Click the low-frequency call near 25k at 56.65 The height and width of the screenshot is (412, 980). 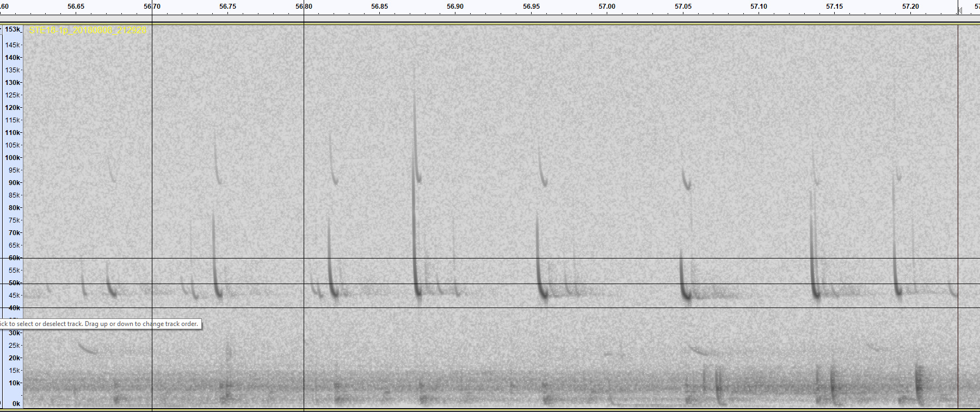point(88,348)
